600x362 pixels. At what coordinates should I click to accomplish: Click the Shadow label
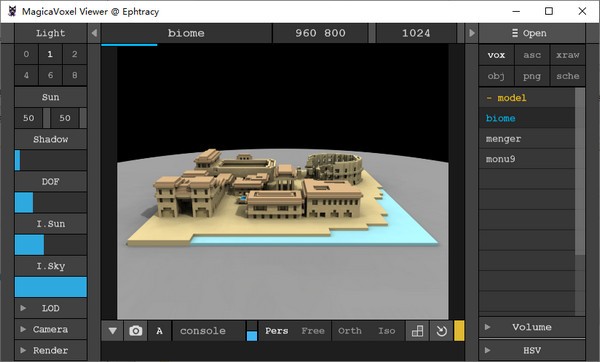point(51,139)
